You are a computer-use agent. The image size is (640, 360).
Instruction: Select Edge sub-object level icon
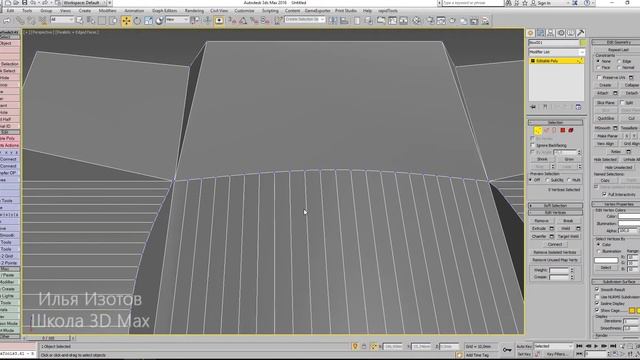[x=546, y=130]
